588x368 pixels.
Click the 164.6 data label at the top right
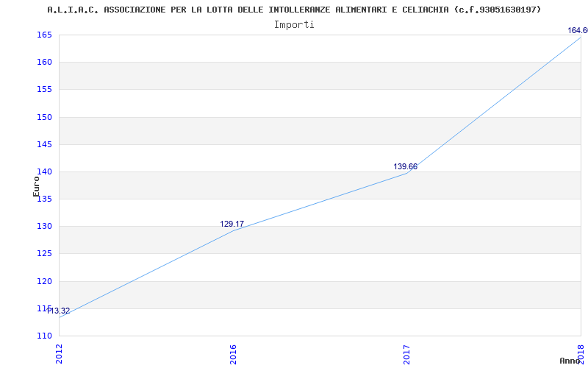pyautogui.click(x=578, y=30)
